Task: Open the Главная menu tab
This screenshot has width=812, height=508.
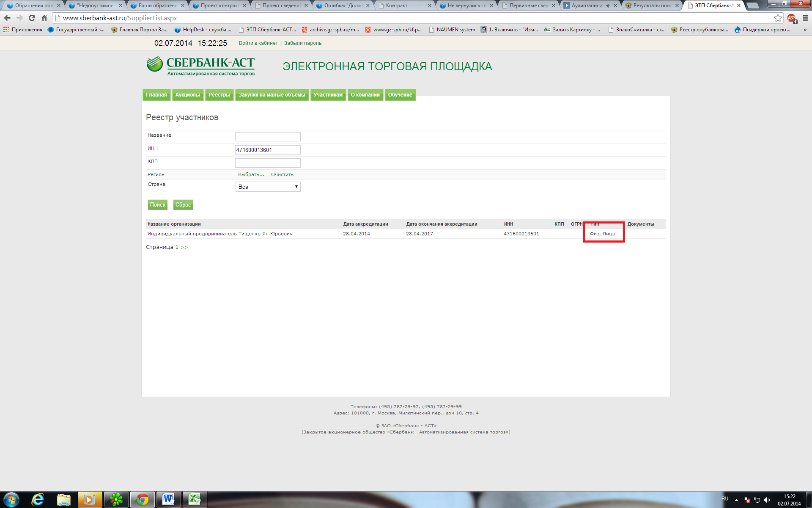Action: pyautogui.click(x=156, y=95)
